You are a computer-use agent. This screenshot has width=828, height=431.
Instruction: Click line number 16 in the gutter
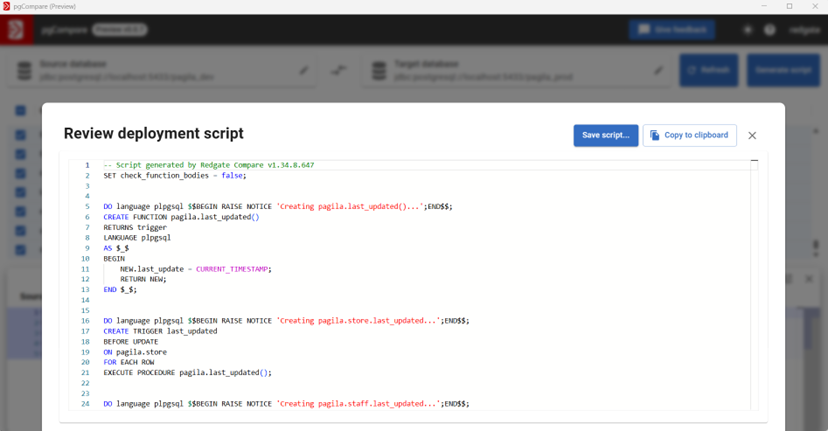point(86,321)
